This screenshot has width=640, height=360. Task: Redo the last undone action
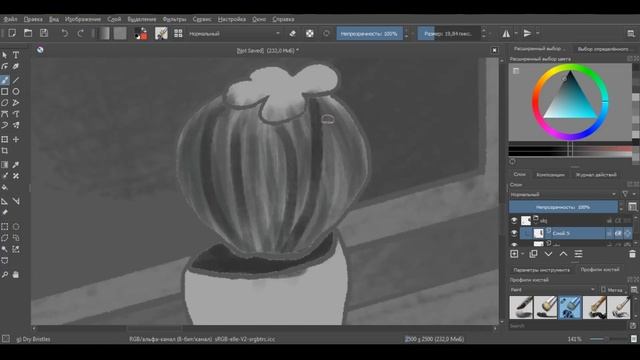click(x=80, y=33)
